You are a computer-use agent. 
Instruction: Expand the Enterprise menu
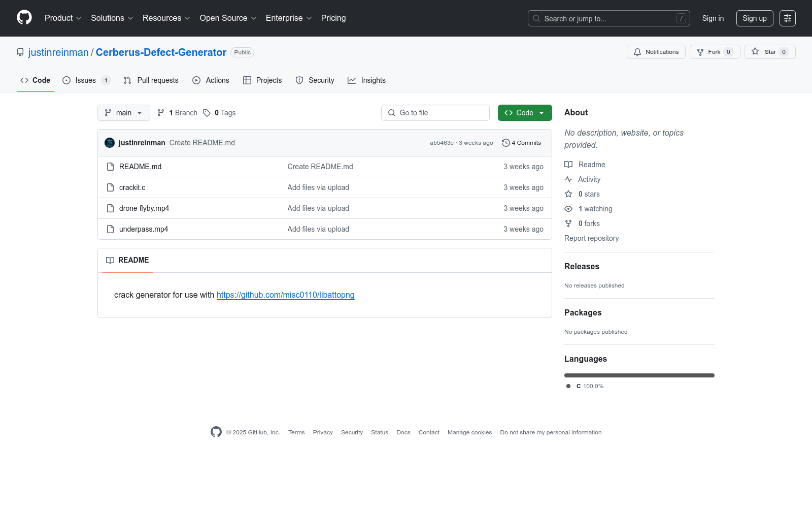tap(289, 18)
